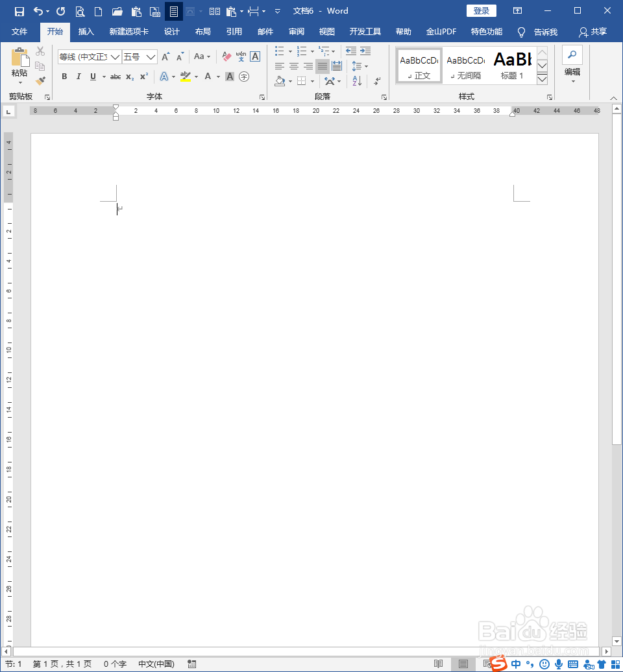This screenshot has width=623, height=672.
Task: Decrease paragraph indent icon
Action: point(351,51)
